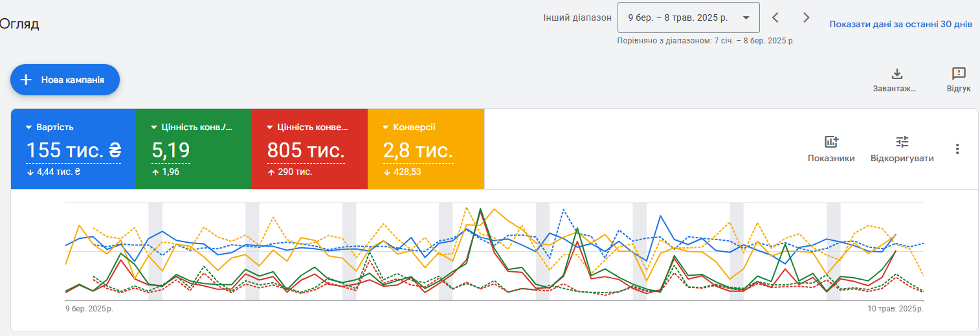The height and width of the screenshot is (336, 980).
Task: Select the blue Вартість scorecard tile
Action: click(x=73, y=149)
